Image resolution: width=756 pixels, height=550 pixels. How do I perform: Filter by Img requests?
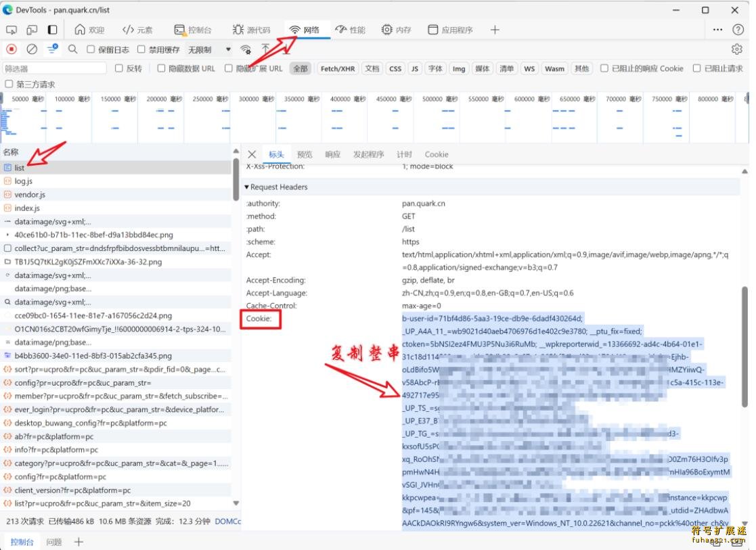458,68
